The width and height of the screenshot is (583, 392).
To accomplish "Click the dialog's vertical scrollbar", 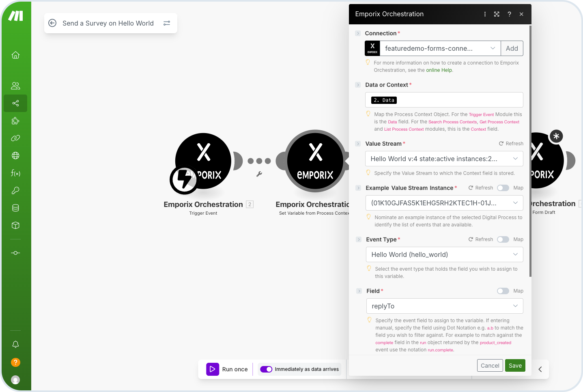I will pyautogui.click(x=530, y=150).
